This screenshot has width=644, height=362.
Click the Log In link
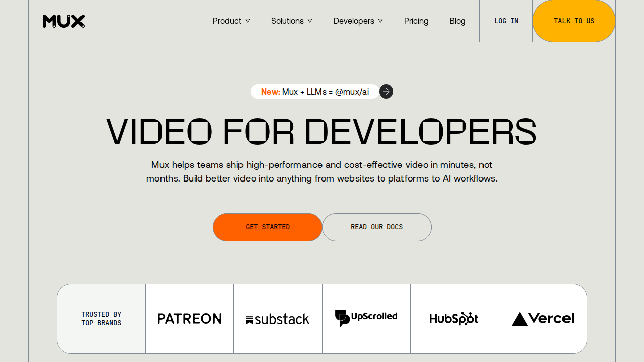pyautogui.click(x=506, y=21)
